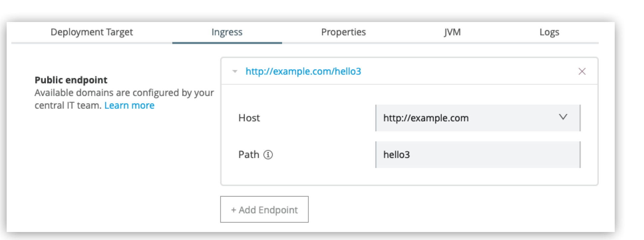Collapse the http://example.com/hello3 endpoint section
Image resolution: width=644 pixels, height=240 pixels.
click(234, 71)
